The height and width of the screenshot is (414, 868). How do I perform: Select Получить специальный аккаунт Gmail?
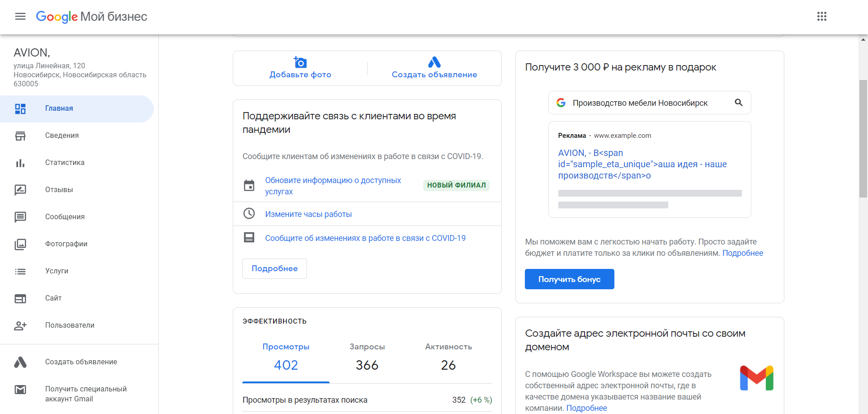click(x=77, y=394)
